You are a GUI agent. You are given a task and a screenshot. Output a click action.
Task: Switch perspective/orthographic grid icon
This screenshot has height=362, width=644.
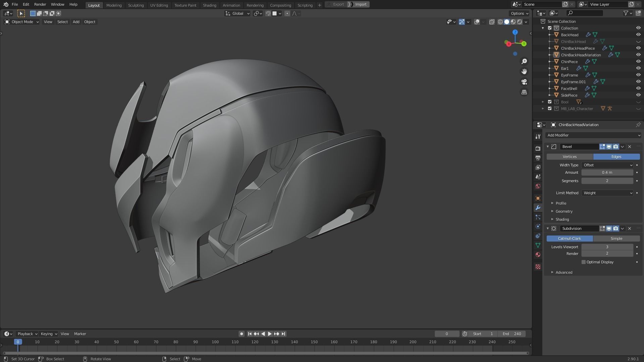[524, 92]
